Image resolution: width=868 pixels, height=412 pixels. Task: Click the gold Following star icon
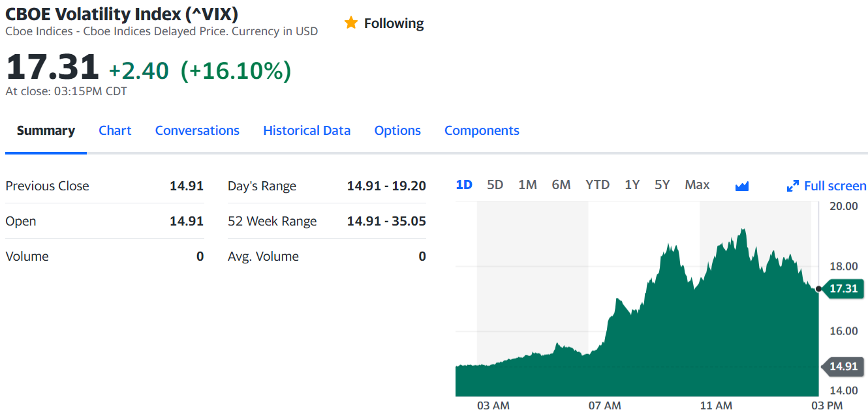pos(351,23)
